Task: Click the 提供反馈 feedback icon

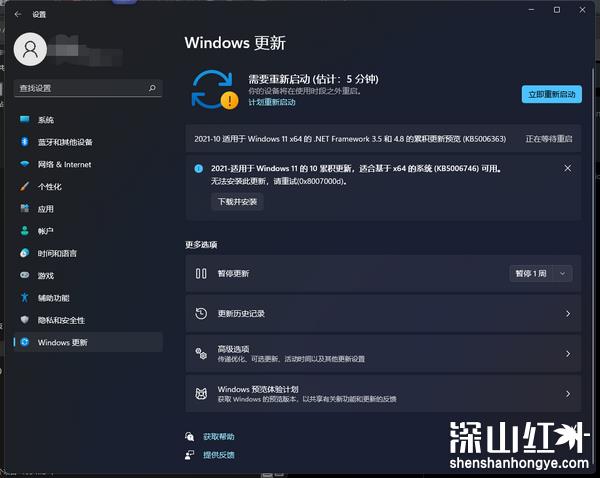Action: pyautogui.click(x=189, y=455)
